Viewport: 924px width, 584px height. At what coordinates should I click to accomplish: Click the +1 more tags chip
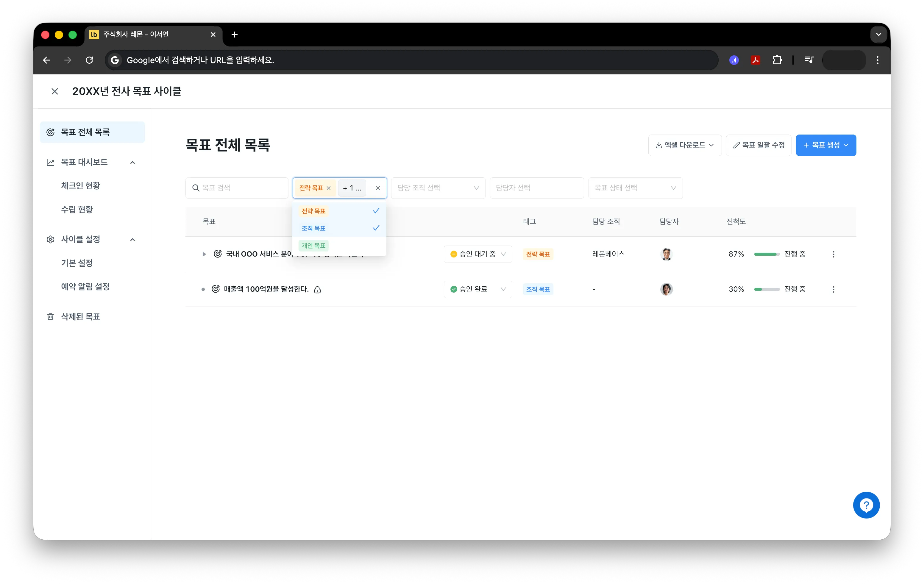[352, 188]
